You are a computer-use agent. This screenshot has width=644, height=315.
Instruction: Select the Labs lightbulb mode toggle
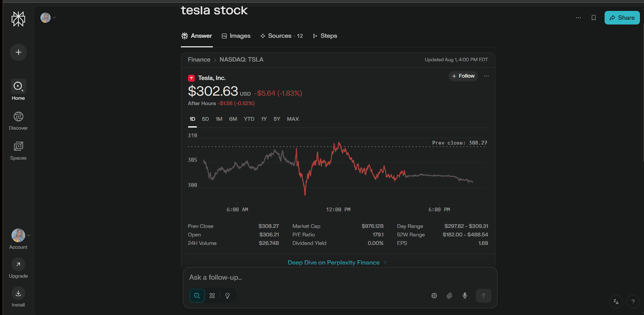point(227,296)
